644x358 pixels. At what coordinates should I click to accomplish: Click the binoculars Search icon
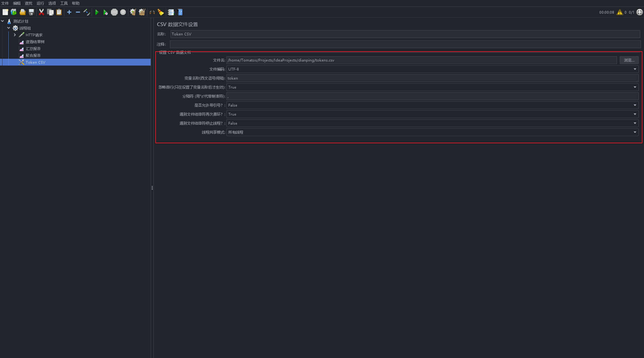click(x=152, y=12)
